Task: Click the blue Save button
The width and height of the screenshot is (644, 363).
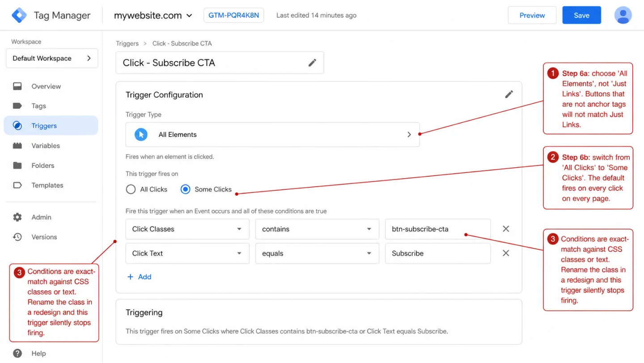Action: coord(581,15)
